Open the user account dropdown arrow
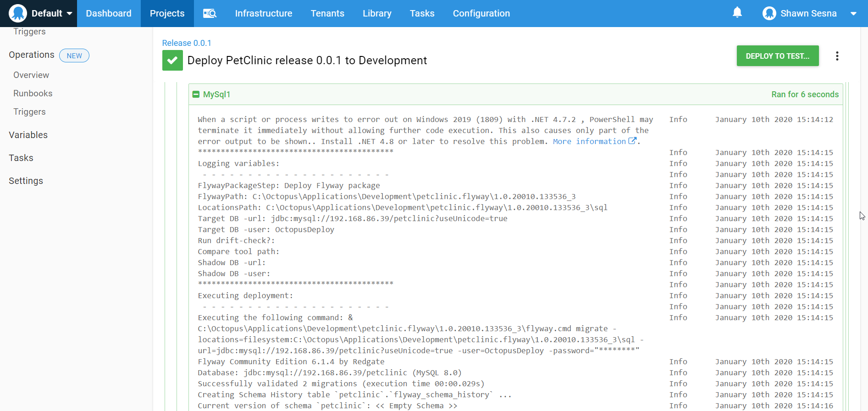The image size is (868, 411). point(853,13)
